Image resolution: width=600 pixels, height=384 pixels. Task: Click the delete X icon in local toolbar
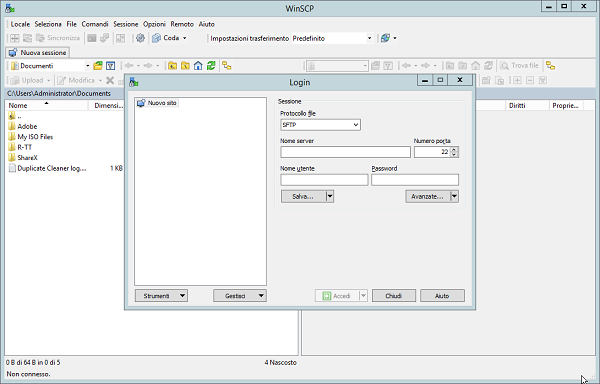click(110, 80)
